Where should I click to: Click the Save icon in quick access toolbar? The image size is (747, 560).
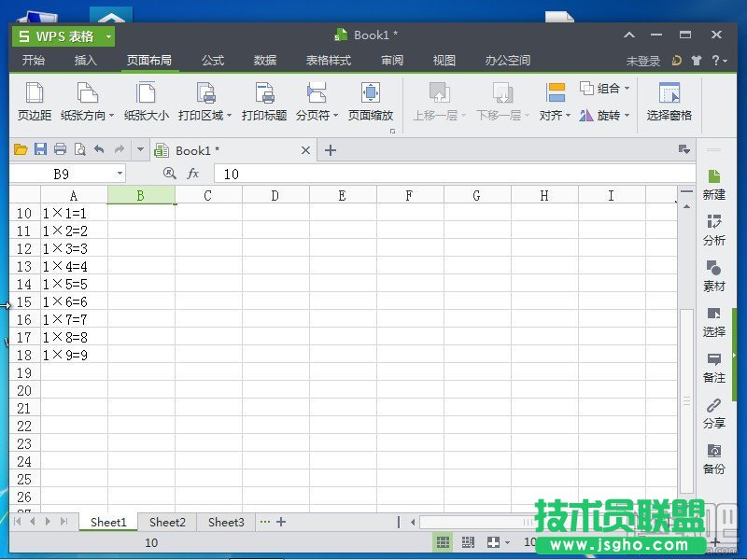[x=40, y=148]
